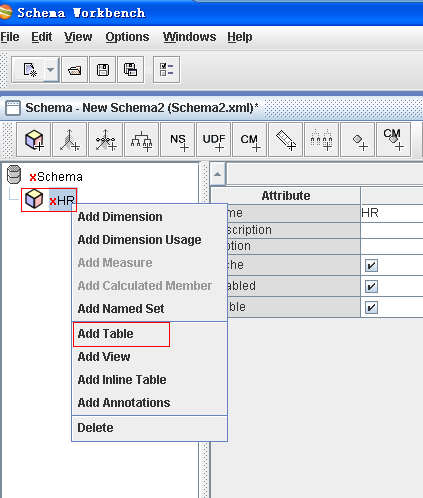Click the NS Add Named Set icon
This screenshot has width=423, height=498.
[x=178, y=140]
